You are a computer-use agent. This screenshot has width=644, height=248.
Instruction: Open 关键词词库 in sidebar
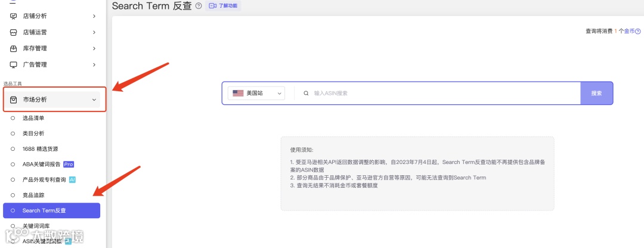click(x=36, y=226)
